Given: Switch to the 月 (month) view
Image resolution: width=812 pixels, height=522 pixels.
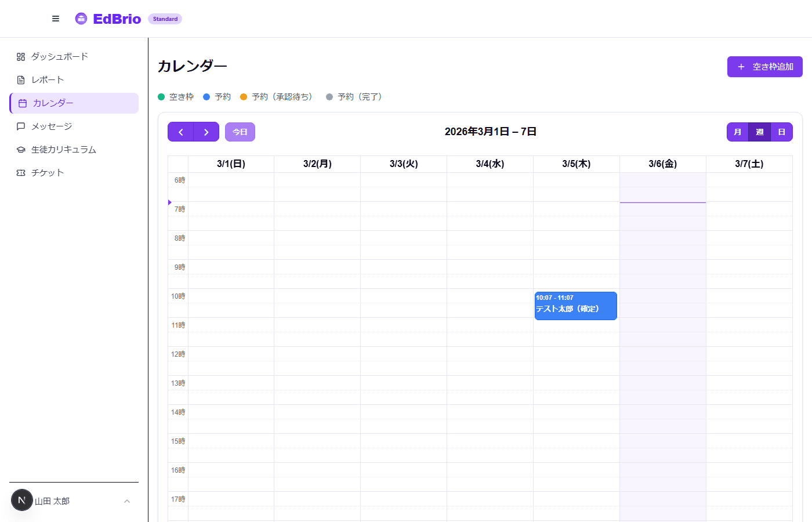Looking at the screenshot, I should tap(737, 132).
